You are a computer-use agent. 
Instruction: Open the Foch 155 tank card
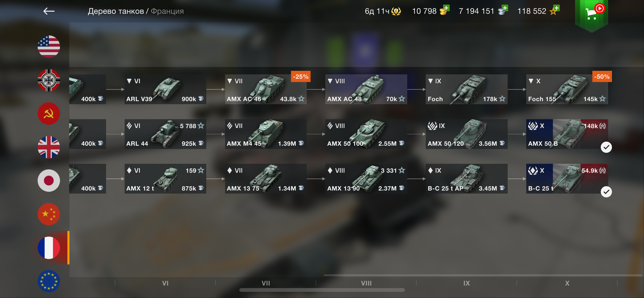pyautogui.click(x=567, y=89)
